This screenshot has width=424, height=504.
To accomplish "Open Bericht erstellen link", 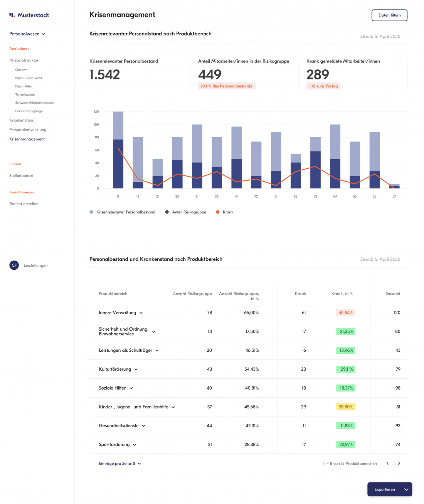I will tap(24, 204).
